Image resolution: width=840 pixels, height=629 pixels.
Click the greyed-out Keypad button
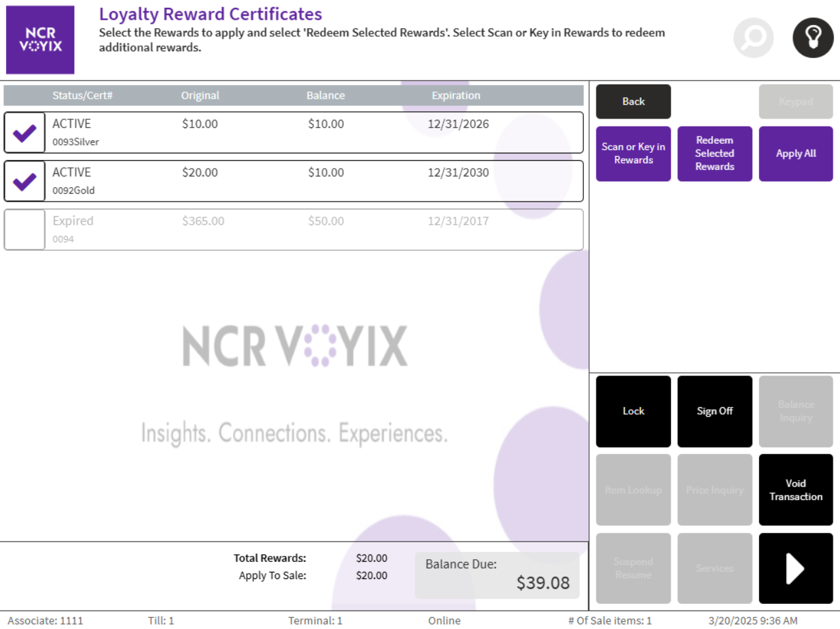[x=796, y=101]
